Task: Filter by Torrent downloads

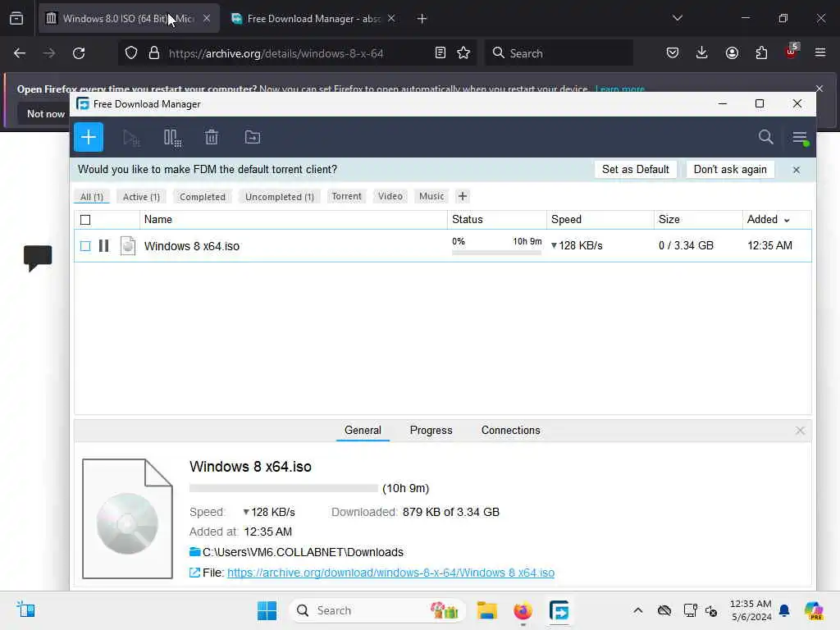Action: tap(347, 196)
